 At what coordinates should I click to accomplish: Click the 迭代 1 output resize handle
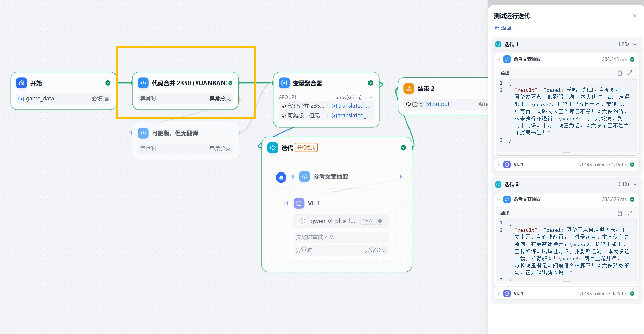[x=567, y=153]
